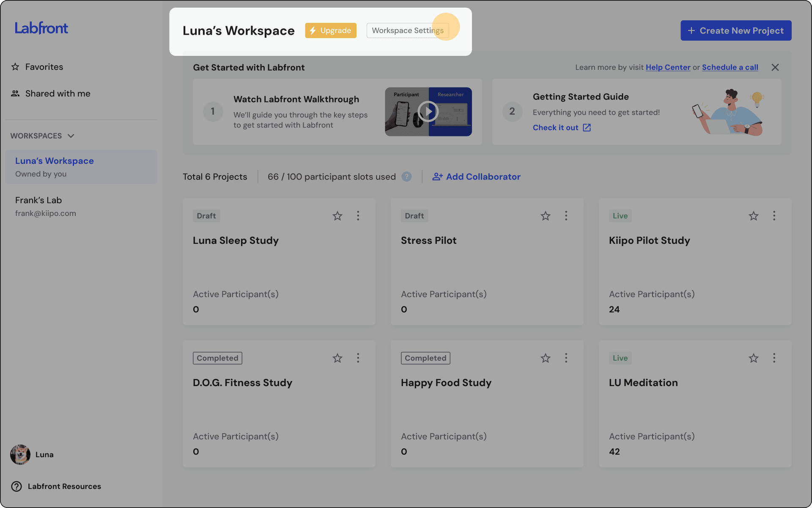This screenshot has width=812, height=508.
Task: Play the Labfront Walkthrough video
Action: click(x=428, y=111)
